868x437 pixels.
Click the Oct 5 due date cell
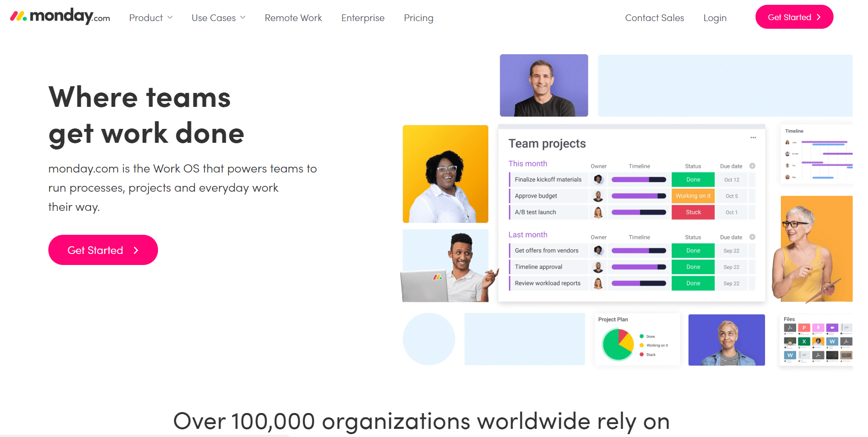(x=732, y=196)
